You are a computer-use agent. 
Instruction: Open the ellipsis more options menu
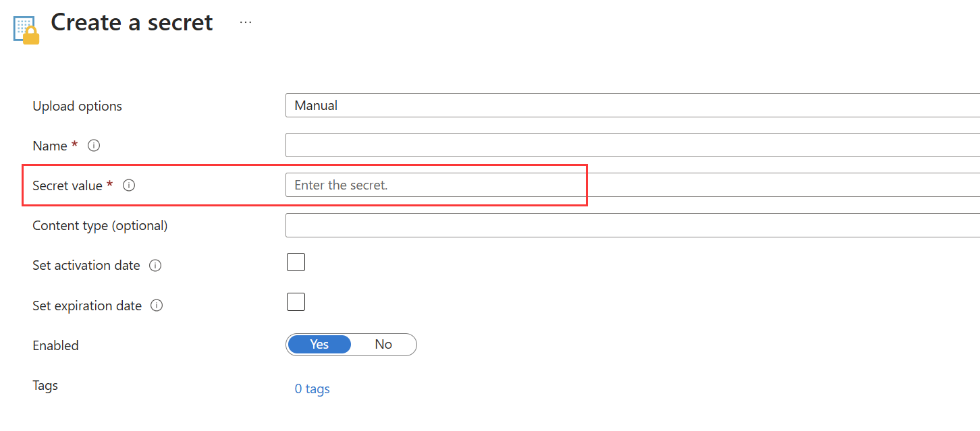click(x=246, y=22)
